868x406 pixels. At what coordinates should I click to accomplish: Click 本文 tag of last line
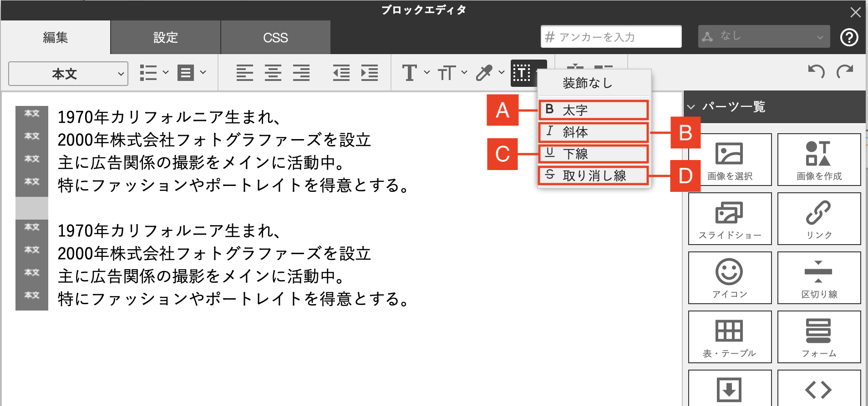[32, 296]
